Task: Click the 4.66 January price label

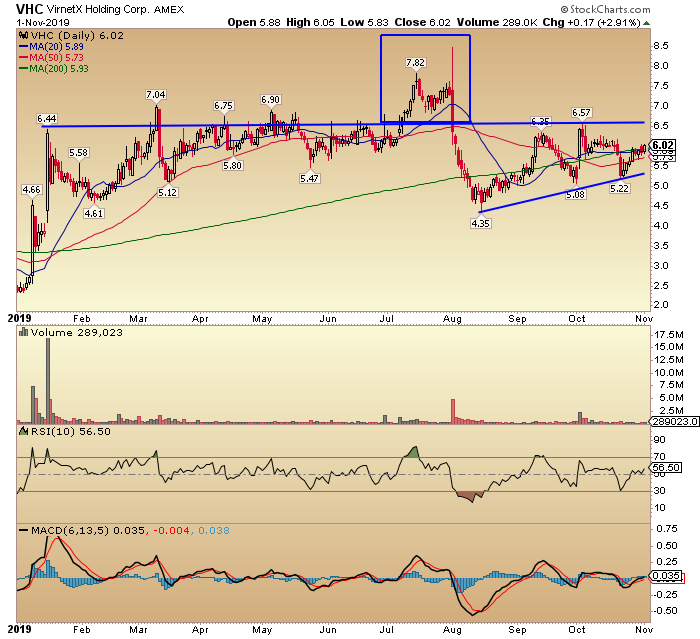Action: (31, 190)
